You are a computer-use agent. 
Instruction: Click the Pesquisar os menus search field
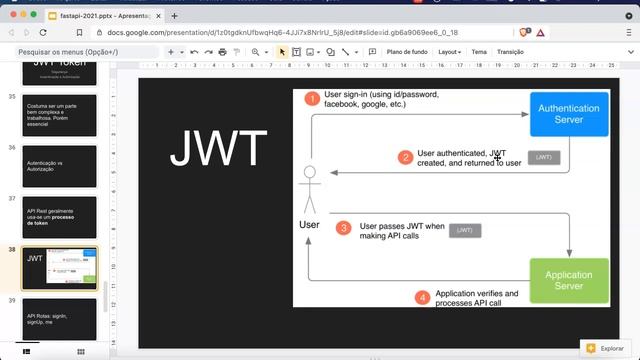click(x=87, y=52)
